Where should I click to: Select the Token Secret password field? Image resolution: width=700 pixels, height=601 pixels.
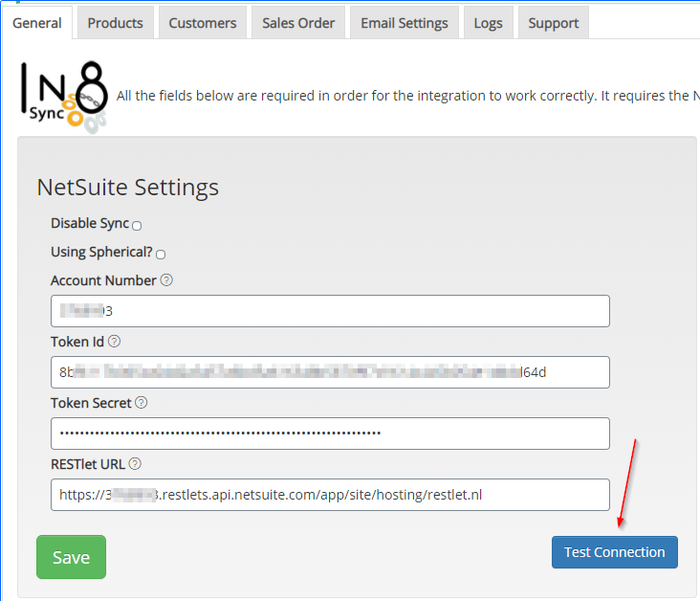coord(330,434)
